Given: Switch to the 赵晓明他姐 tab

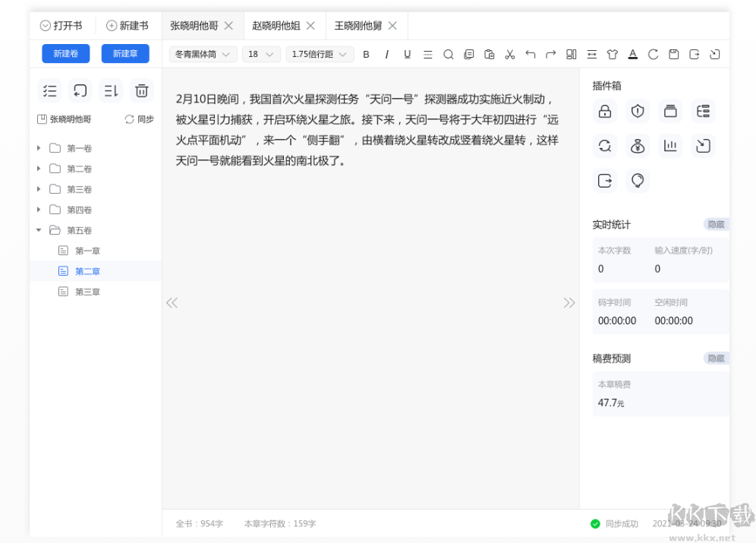Looking at the screenshot, I should click(279, 25).
